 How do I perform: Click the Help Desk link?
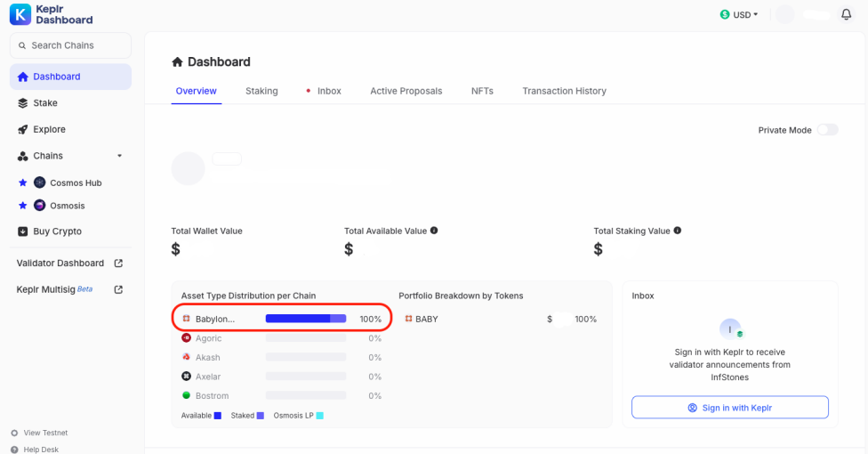(x=41, y=450)
